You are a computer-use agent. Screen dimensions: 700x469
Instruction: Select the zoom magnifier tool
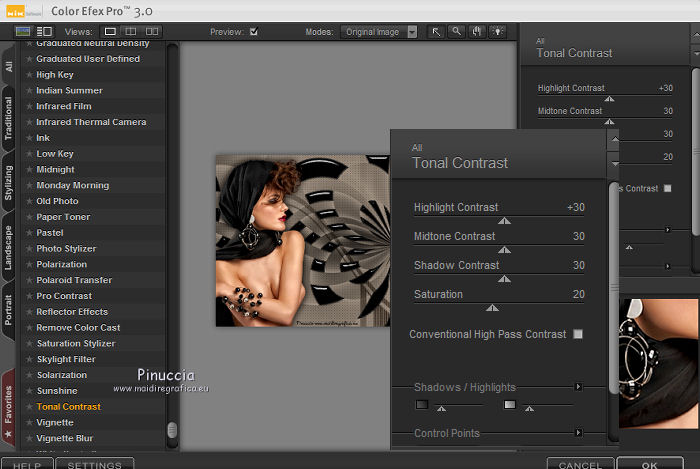[x=456, y=32]
